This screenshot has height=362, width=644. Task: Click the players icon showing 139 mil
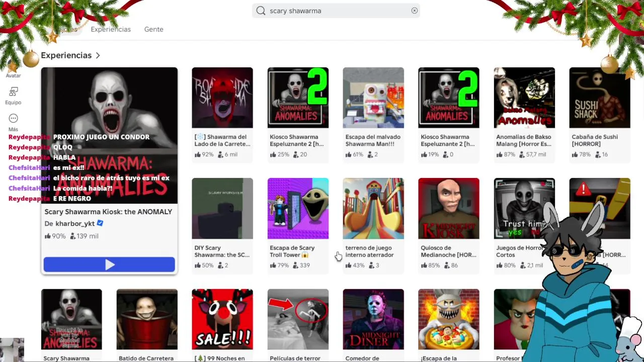click(x=73, y=236)
